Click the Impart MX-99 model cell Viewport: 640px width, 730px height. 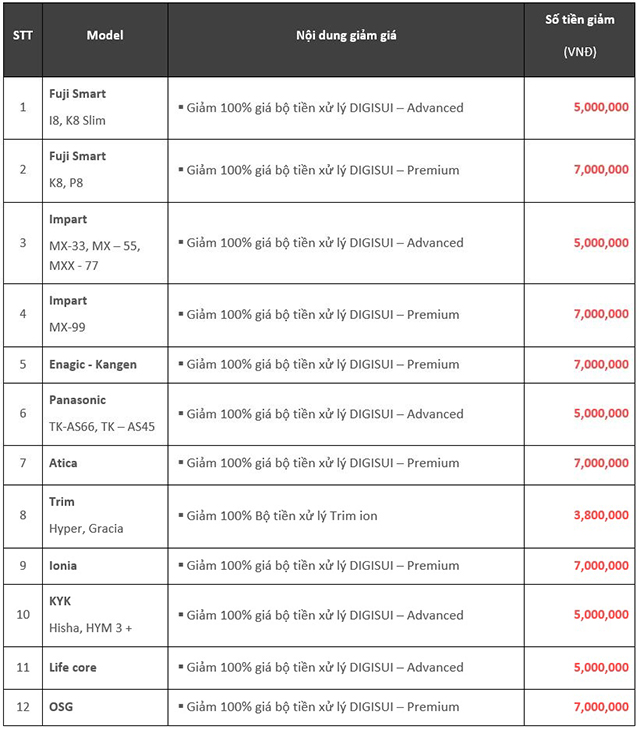pyautogui.click(x=105, y=315)
